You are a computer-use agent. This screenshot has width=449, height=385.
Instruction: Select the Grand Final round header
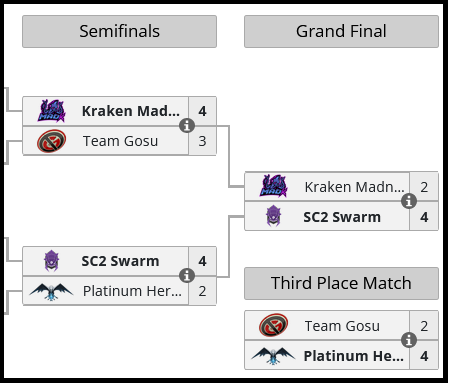341,31
